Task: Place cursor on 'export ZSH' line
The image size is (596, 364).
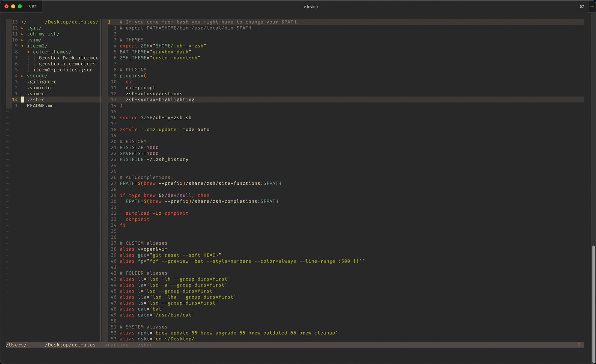Action: point(163,46)
